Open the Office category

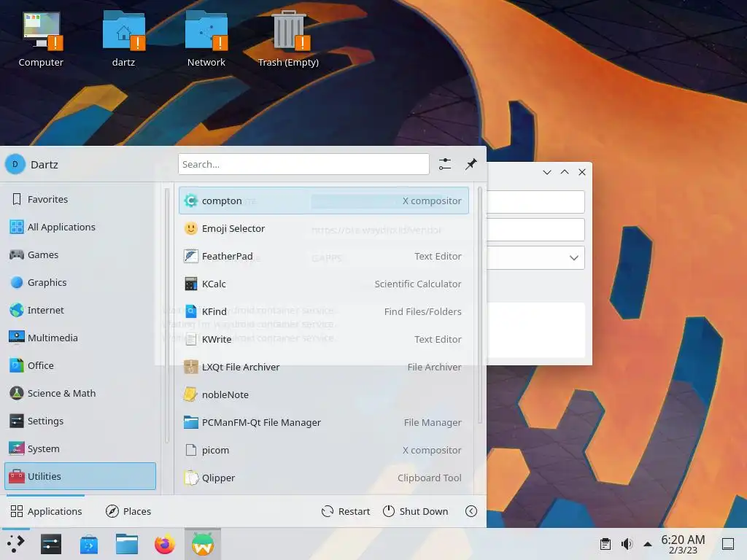coord(80,365)
